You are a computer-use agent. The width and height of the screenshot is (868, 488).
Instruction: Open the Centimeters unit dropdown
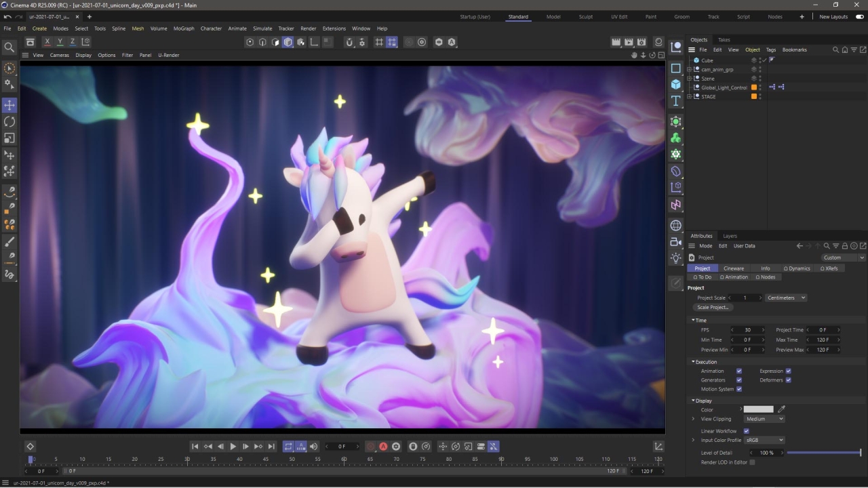tap(786, 298)
